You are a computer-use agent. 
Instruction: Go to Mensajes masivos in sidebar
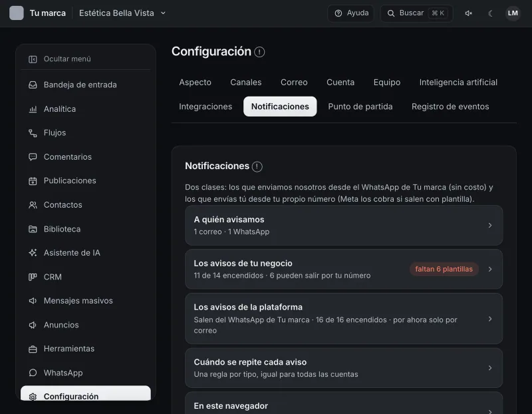[x=86, y=301]
